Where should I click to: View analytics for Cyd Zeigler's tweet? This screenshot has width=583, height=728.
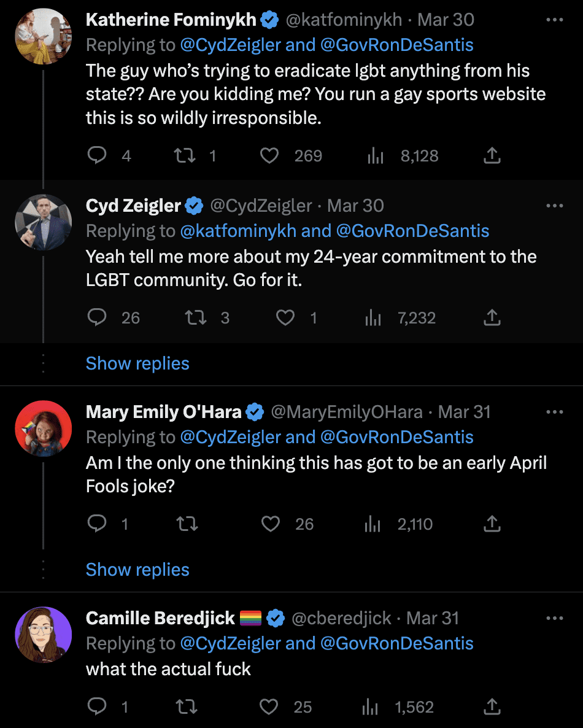(373, 317)
